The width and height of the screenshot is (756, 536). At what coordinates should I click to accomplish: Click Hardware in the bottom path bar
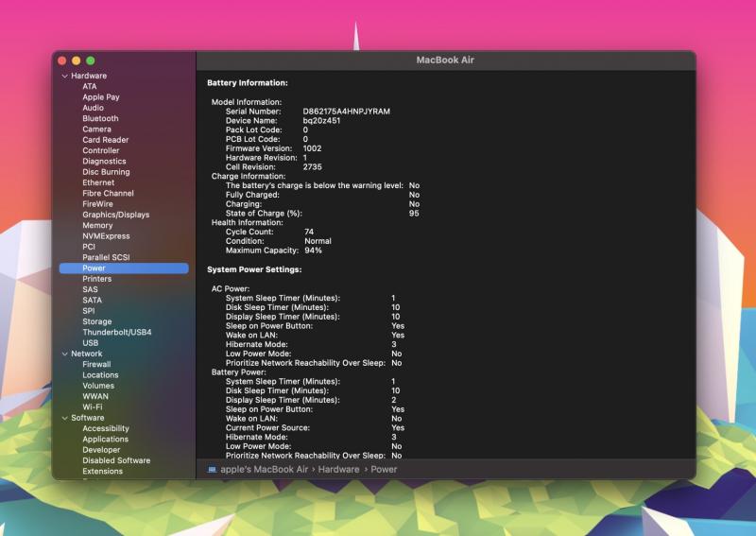pos(338,470)
